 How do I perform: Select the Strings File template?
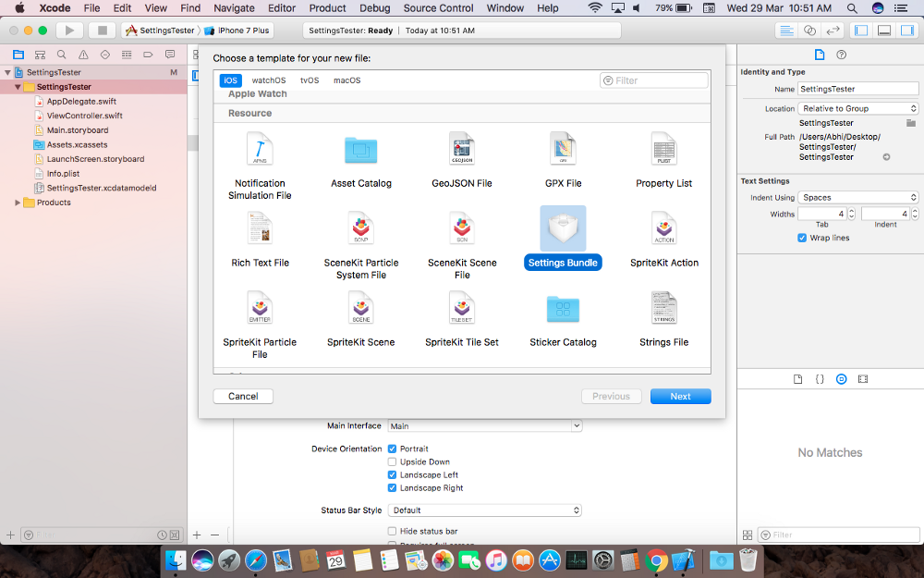[x=663, y=320]
